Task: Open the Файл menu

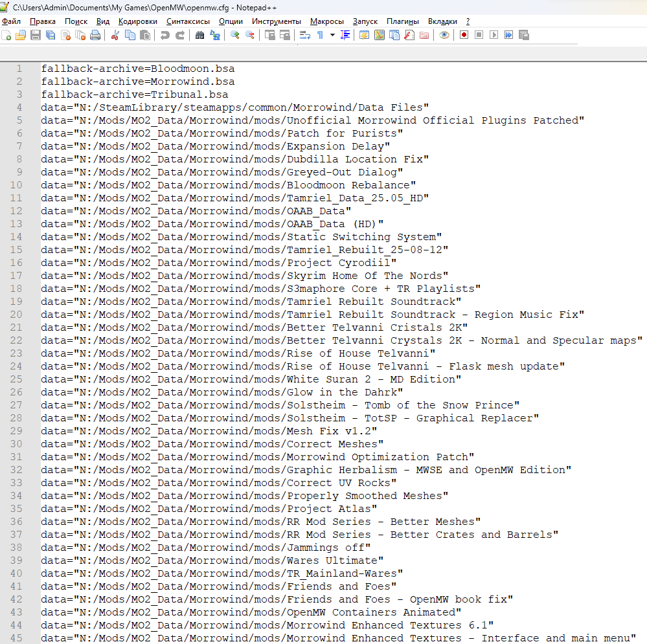Action: coord(11,21)
